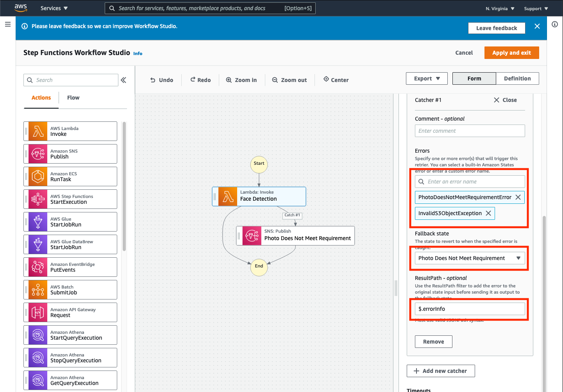This screenshot has width=563, height=392.
Task: Click Cancel in Workflow Studio header
Action: (x=464, y=53)
